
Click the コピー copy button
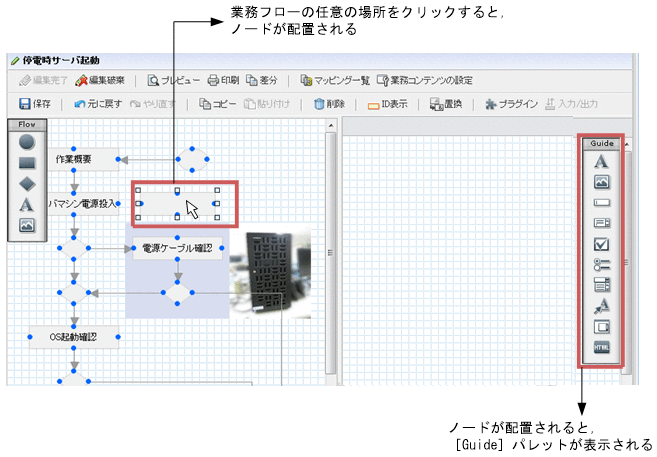click(x=217, y=104)
